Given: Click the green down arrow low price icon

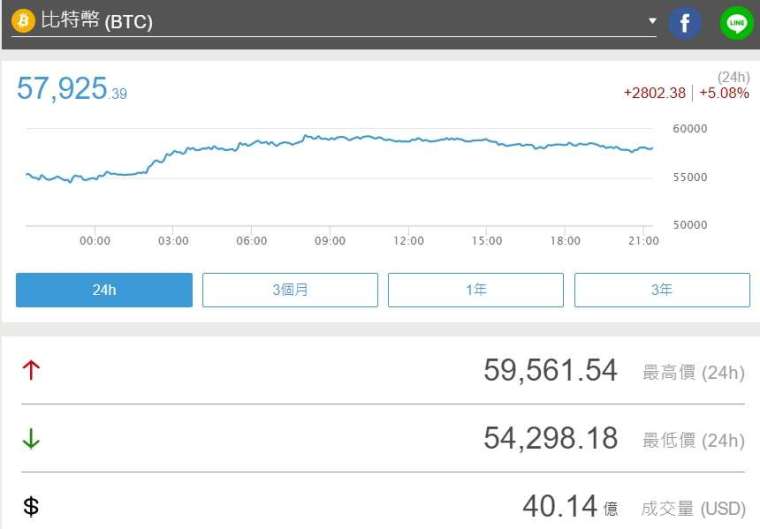Looking at the screenshot, I should click(31, 438).
